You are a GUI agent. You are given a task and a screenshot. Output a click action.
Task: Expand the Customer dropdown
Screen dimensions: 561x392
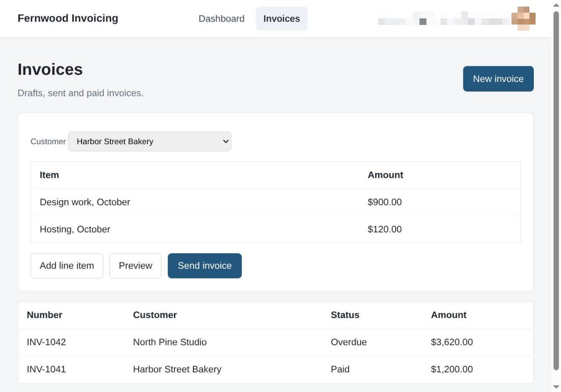click(150, 141)
